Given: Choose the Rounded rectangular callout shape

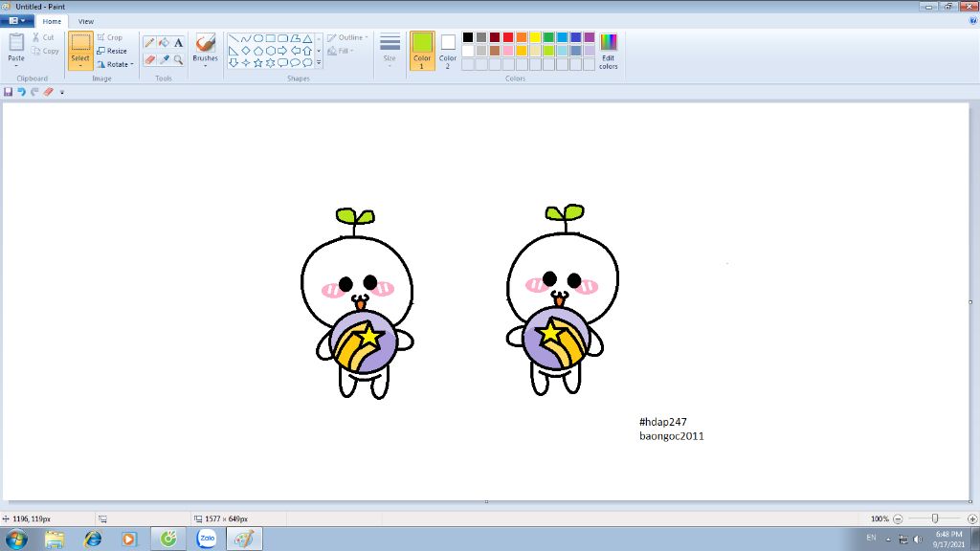Looking at the screenshot, I should point(282,62).
